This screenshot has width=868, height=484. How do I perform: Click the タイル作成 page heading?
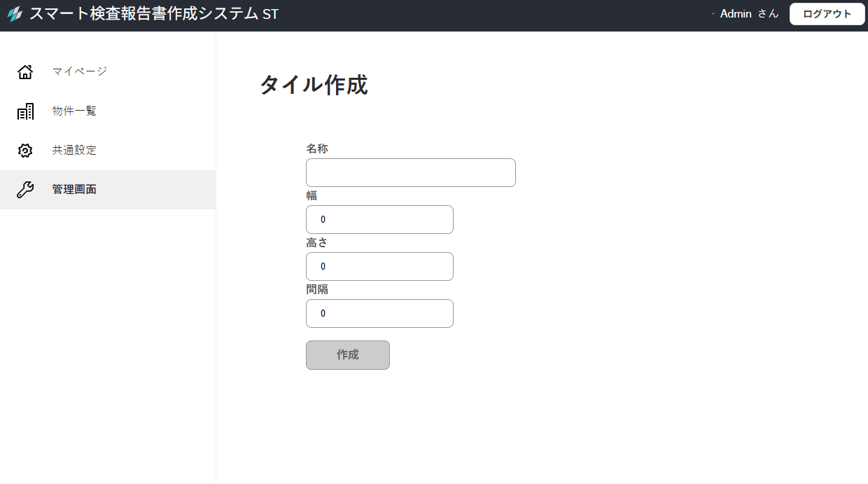[x=314, y=85]
